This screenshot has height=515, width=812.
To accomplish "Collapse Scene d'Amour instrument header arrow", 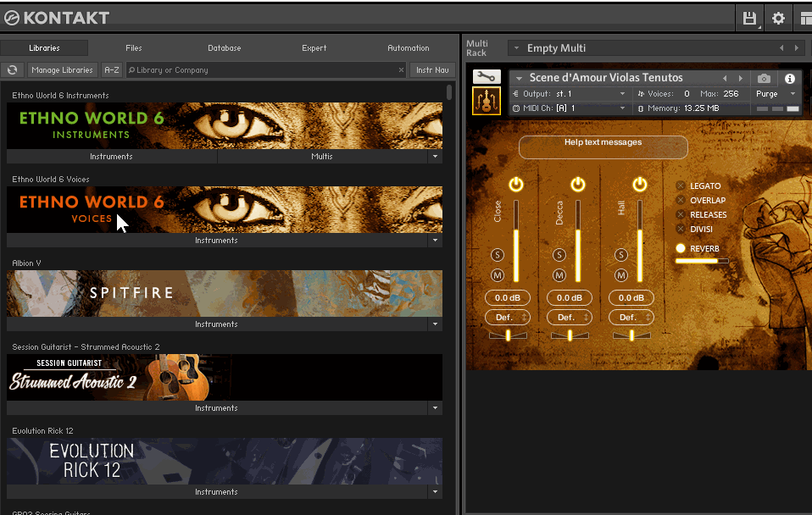I will 519,78.
